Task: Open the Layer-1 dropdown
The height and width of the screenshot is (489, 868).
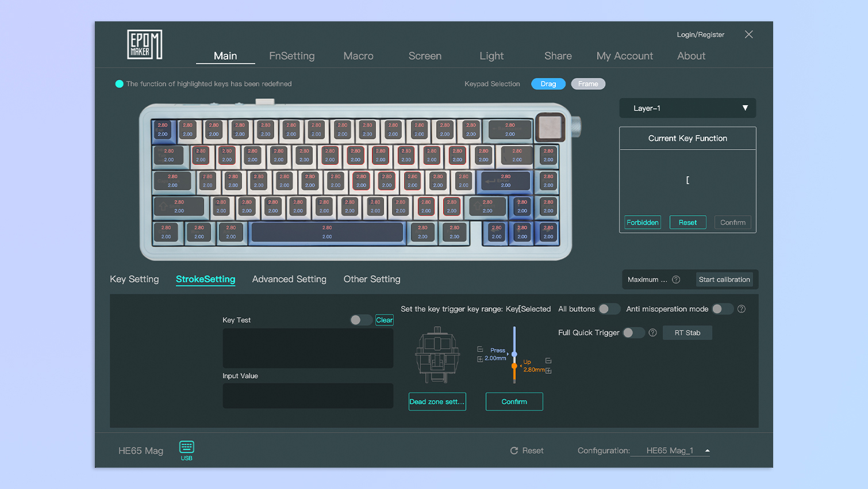Action: (x=687, y=108)
